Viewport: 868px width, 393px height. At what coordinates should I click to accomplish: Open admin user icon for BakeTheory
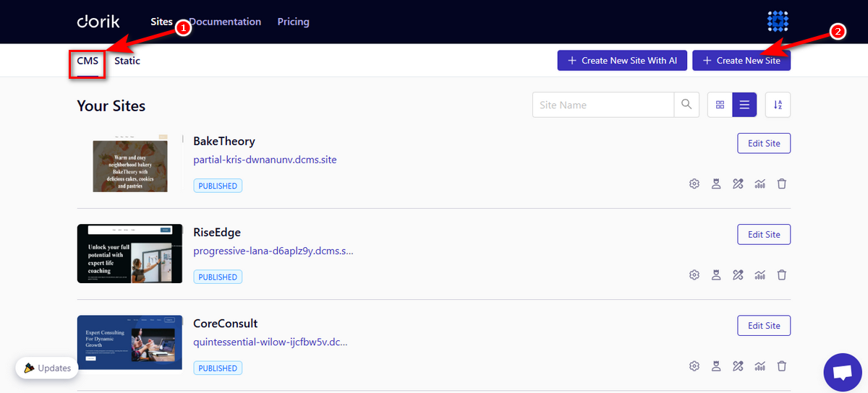click(x=716, y=183)
